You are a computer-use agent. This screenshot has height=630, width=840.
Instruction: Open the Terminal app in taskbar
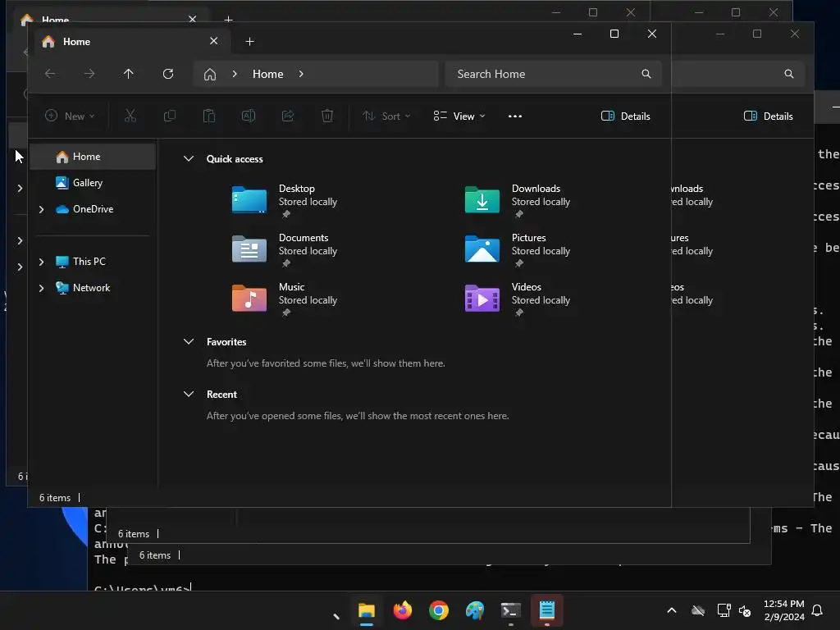click(510, 610)
